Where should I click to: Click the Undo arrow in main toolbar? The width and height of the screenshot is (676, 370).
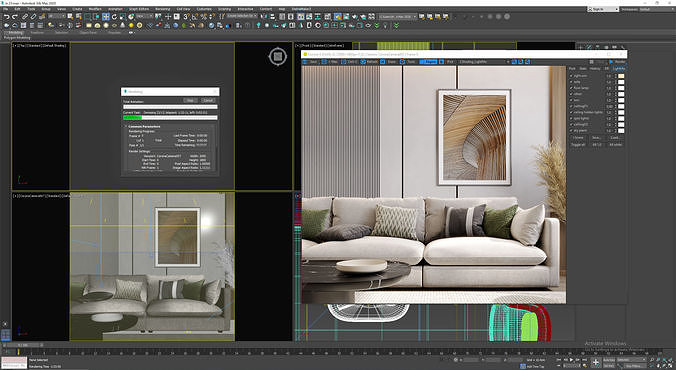pos(6,16)
